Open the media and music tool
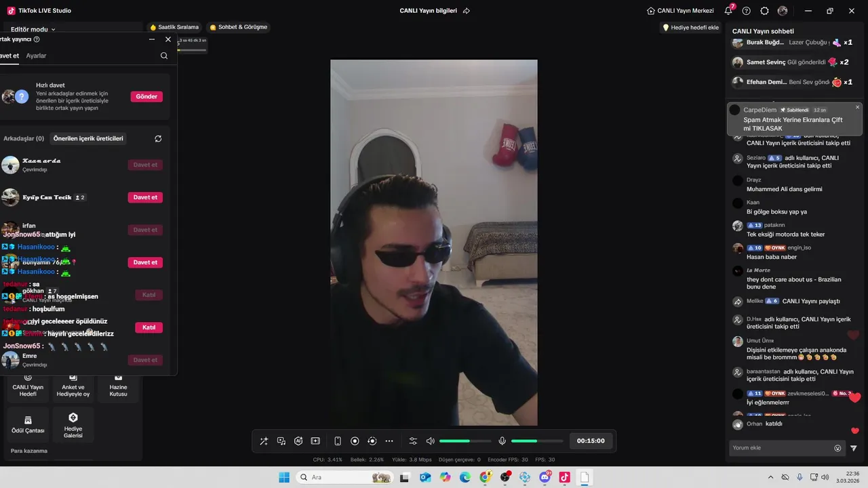This screenshot has height=488, width=868. click(281, 441)
